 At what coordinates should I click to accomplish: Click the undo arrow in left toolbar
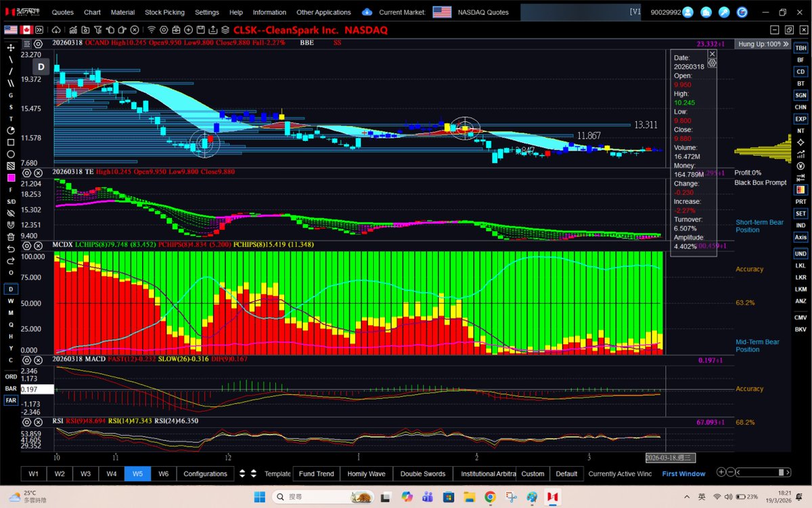click(11, 249)
